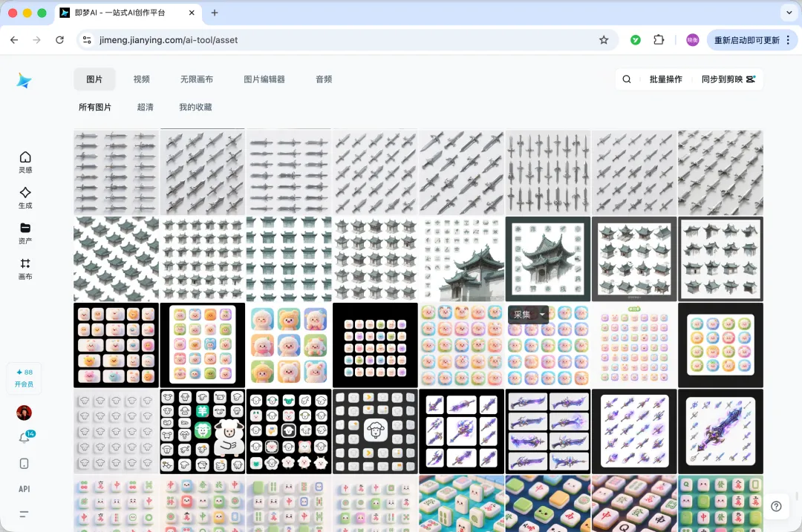Switch to the 音频 tab
Screen dimensions: 802x532
[324, 79]
